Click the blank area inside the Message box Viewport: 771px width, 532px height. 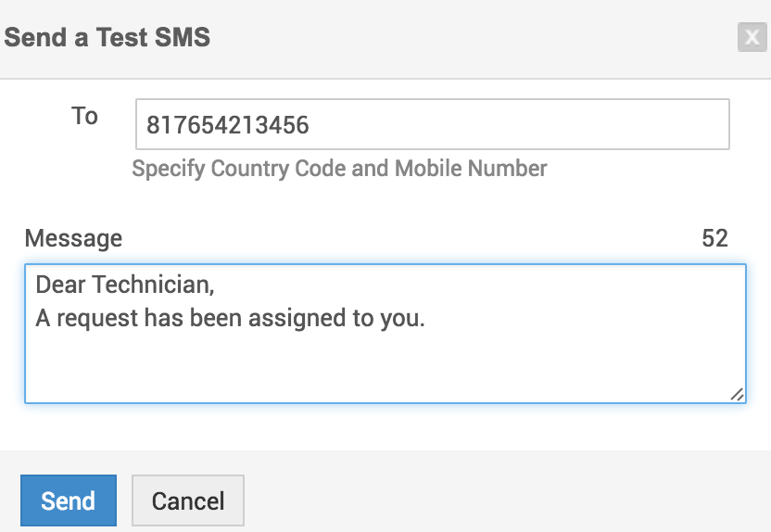[x=385, y=366]
